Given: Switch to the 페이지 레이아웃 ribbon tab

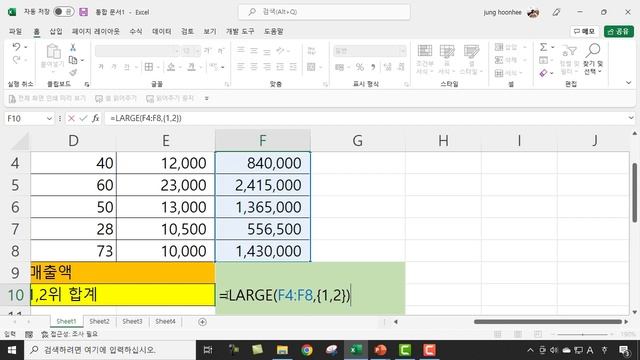Looking at the screenshot, I should tap(96, 31).
